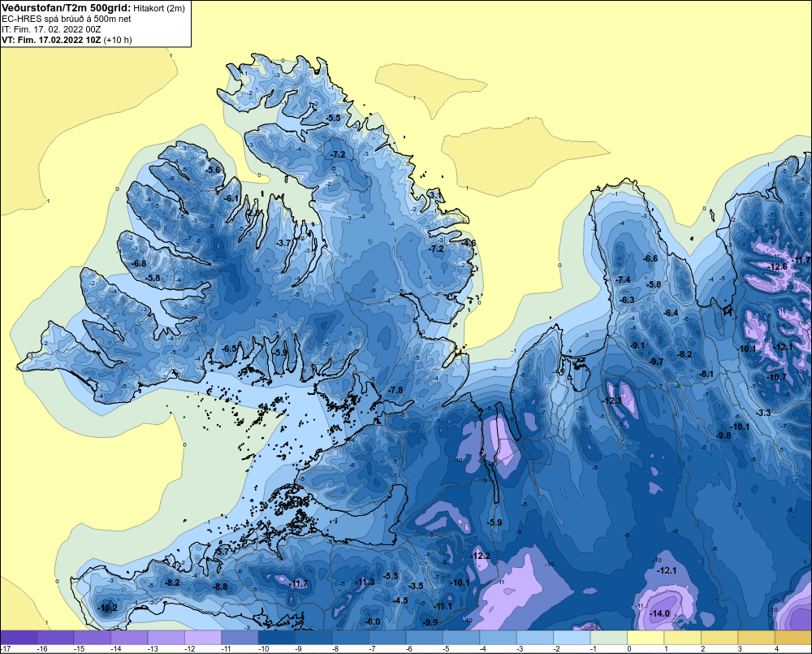
Task: Click the -6.3 temperature label
Action: [627, 300]
